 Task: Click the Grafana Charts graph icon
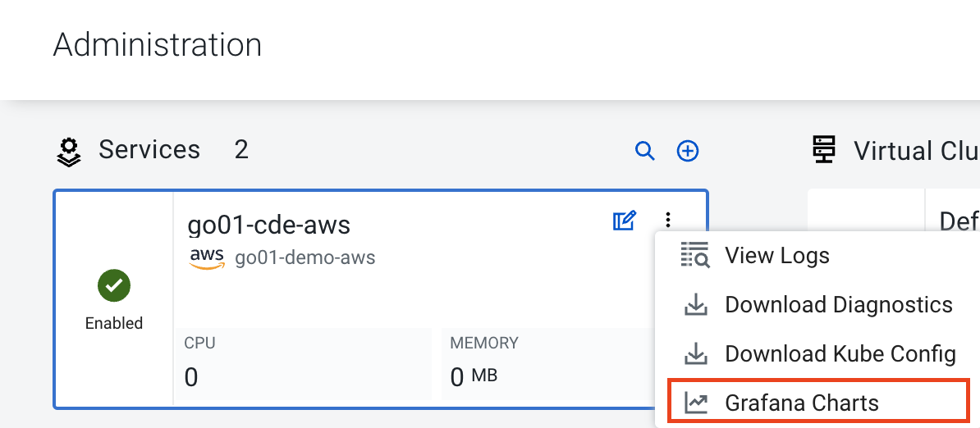coord(696,403)
